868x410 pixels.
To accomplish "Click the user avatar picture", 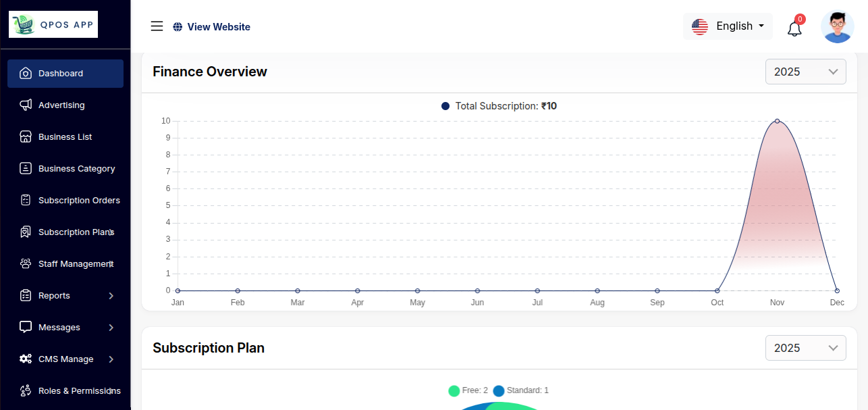I will pos(837,27).
